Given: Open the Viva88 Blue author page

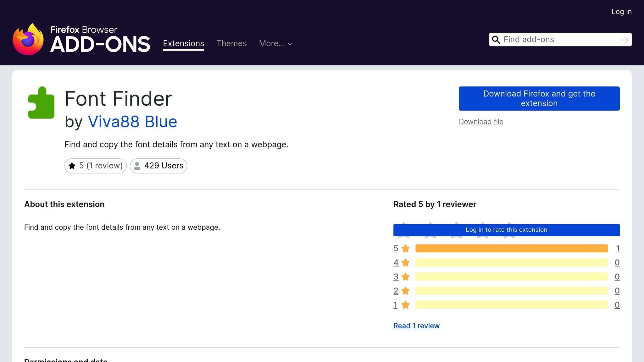Looking at the screenshot, I should [132, 122].
